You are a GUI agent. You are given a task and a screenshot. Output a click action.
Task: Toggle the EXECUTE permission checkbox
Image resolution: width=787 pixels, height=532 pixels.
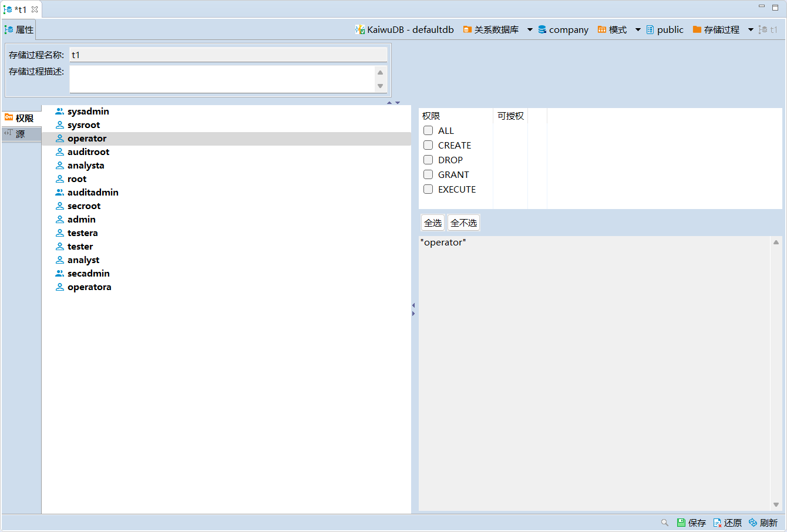428,189
